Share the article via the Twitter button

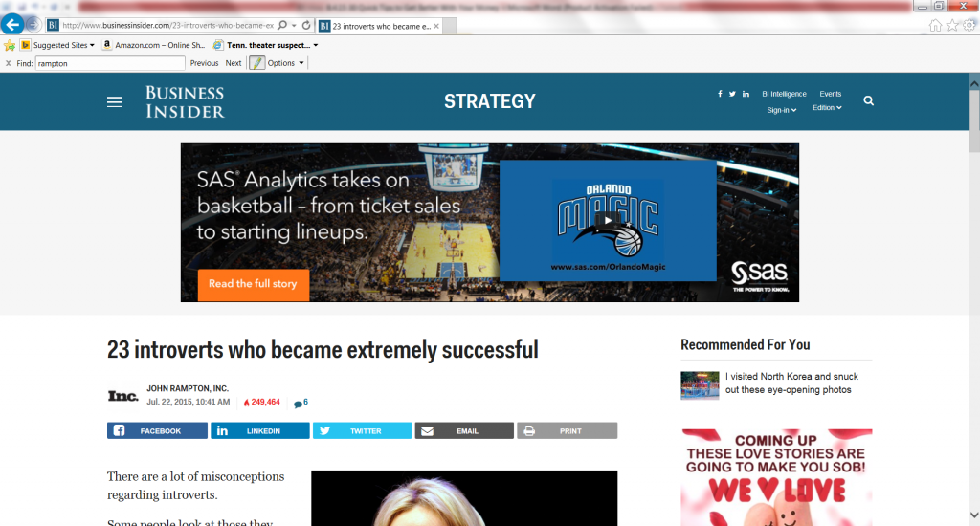tap(362, 430)
